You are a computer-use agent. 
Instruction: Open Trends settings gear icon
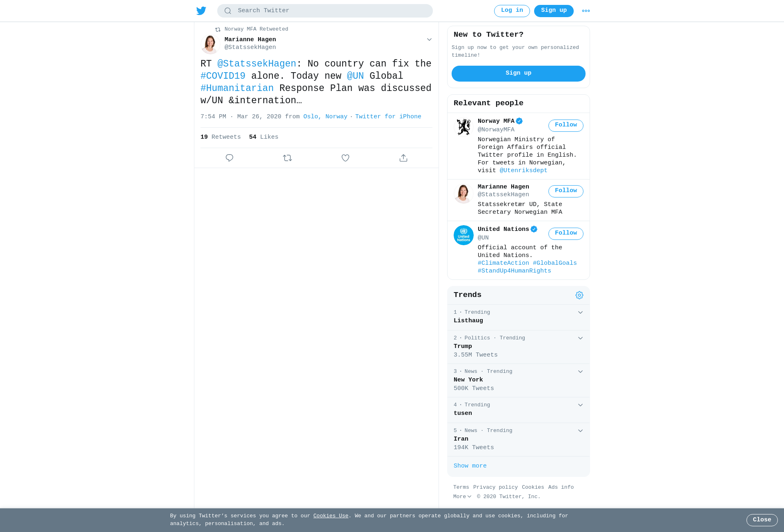tap(579, 295)
